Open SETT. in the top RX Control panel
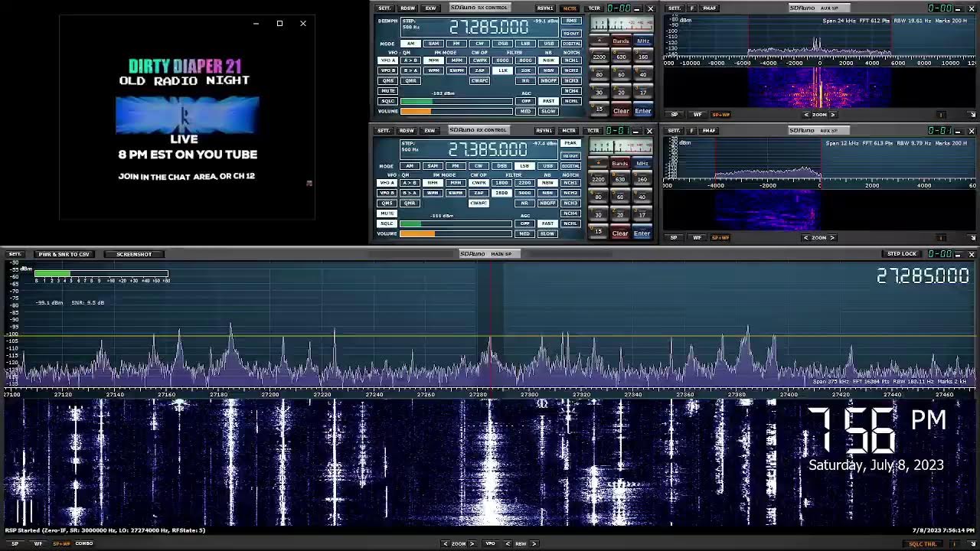 click(385, 8)
